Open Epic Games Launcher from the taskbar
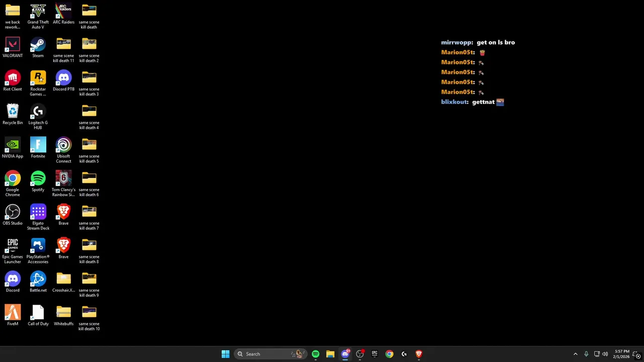 point(374,354)
